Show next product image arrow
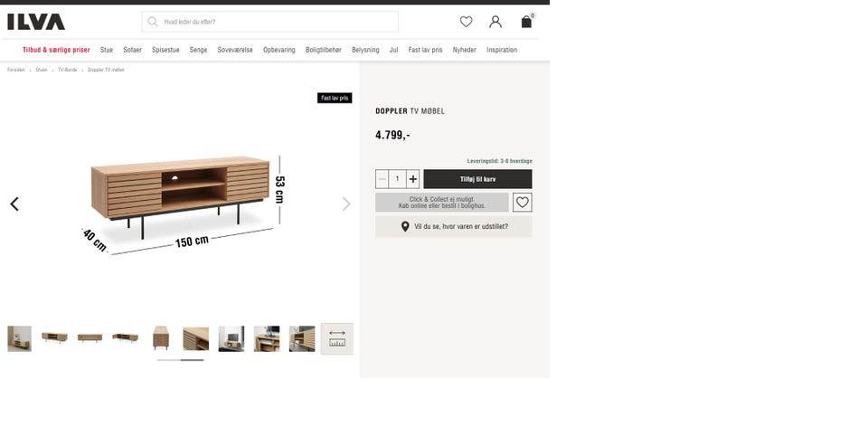 tap(346, 204)
